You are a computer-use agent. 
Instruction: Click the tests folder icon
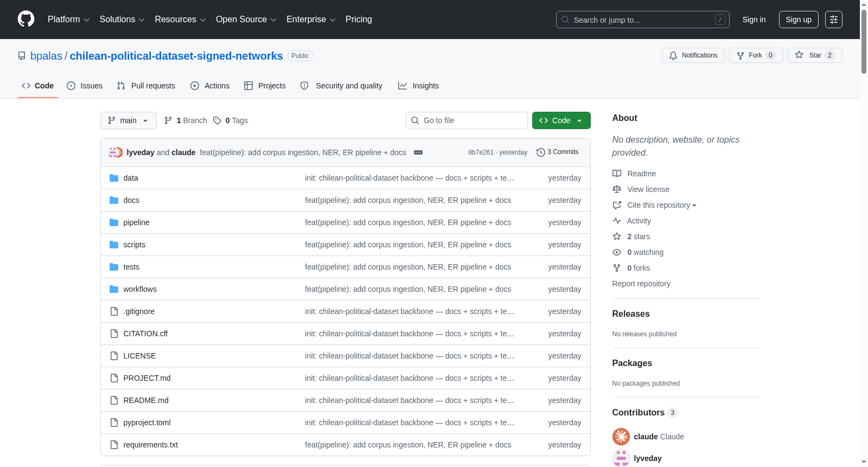click(x=114, y=267)
